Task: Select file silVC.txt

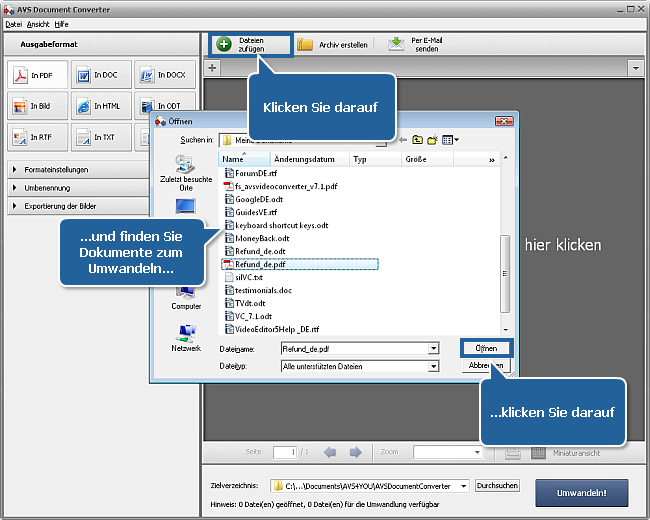Action: tap(244, 277)
